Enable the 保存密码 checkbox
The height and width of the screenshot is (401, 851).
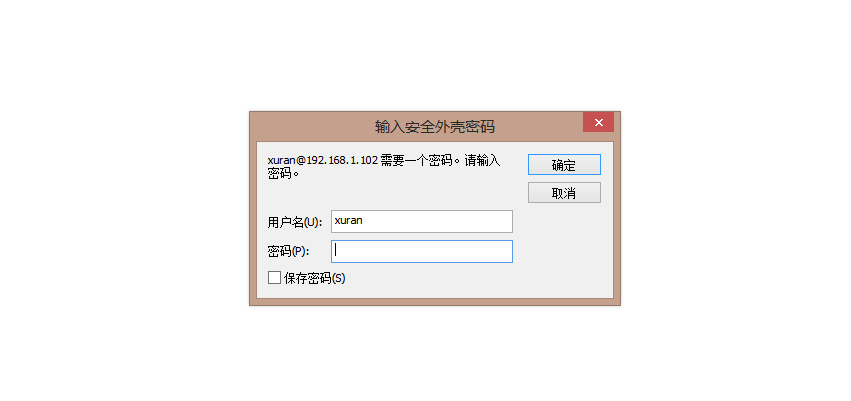click(275, 278)
